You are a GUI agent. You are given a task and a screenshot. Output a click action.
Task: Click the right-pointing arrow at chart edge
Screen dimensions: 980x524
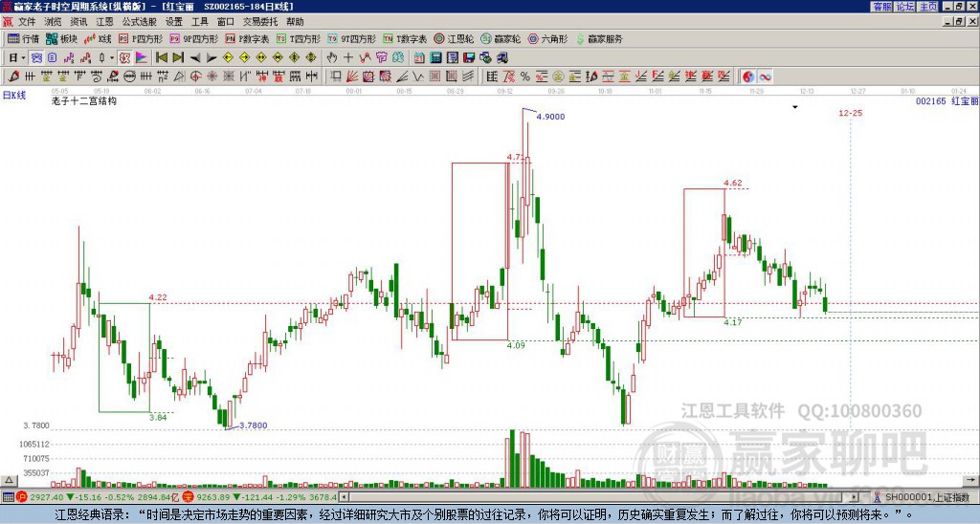click(970, 480)
